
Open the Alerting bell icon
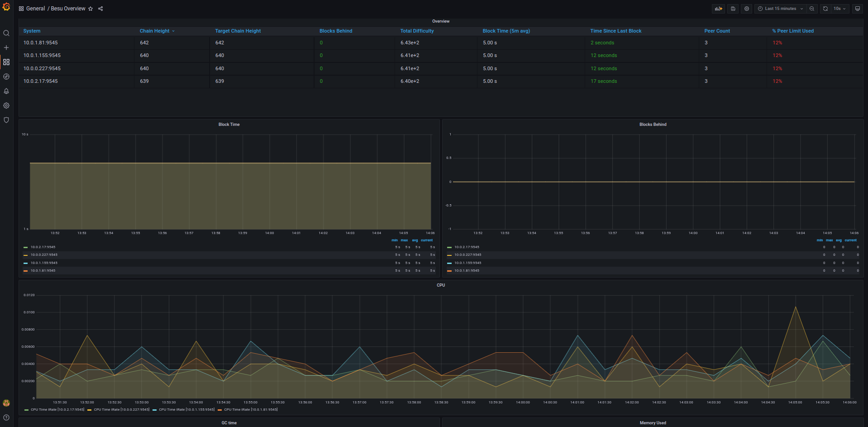(6, 91)
